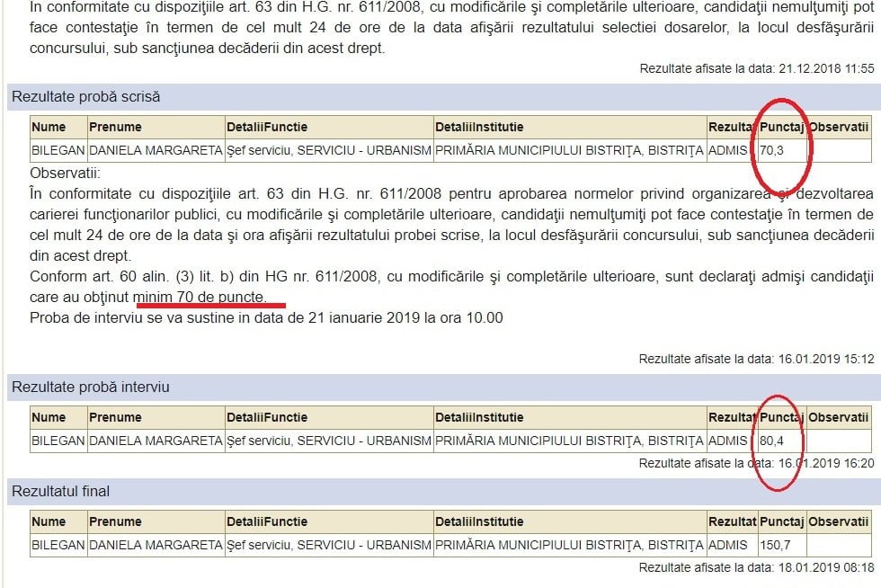Click 'Punctaj' column header in written test table
The height and width of the screenshot is (588, 881).
(x=781, y=127)
